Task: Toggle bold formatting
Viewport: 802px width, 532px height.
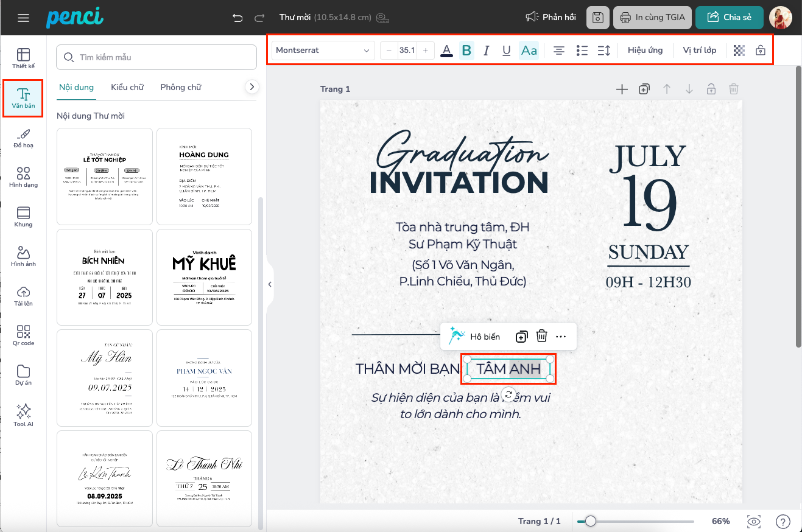Action: pyautogui.click(x=466, y=51)
